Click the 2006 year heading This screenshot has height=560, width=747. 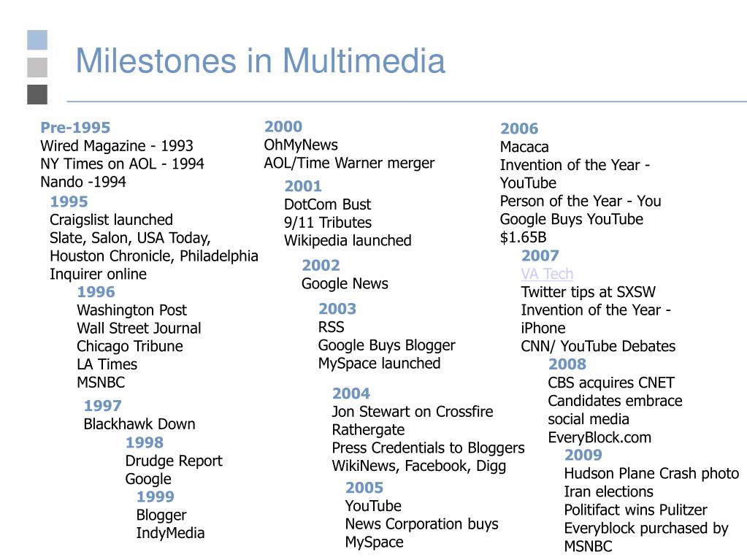[519, 128]
